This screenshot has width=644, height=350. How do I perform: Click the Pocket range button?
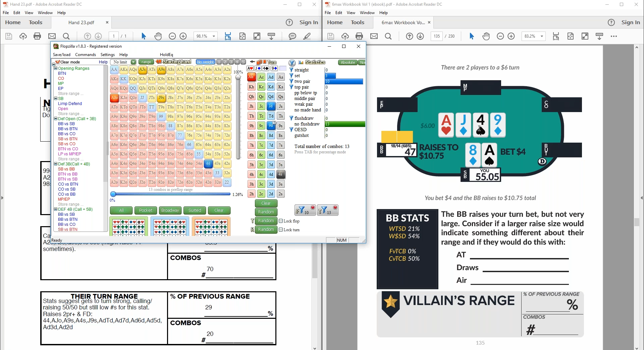(146, 210)
